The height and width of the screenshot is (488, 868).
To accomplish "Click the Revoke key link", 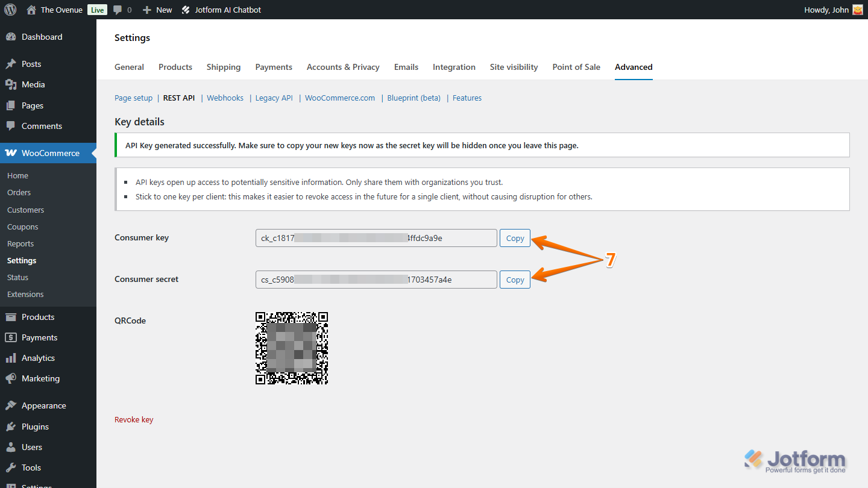I will (134, 419).
